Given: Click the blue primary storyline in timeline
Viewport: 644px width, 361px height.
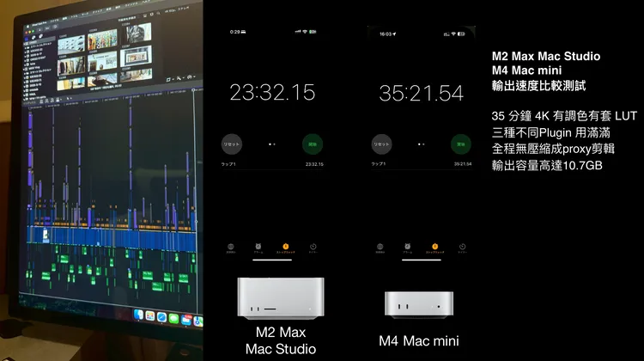Looking at the screenshot, I should coord(103,234).
